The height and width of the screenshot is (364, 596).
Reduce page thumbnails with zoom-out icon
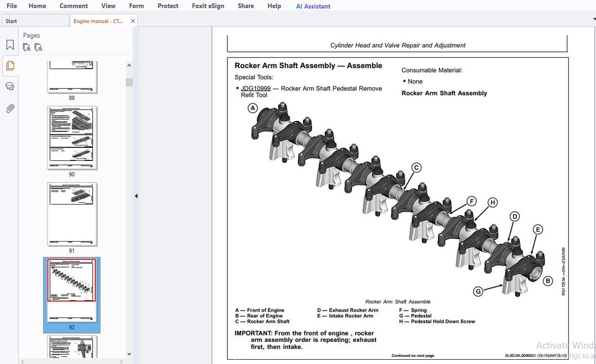click(x=38, y=47)
